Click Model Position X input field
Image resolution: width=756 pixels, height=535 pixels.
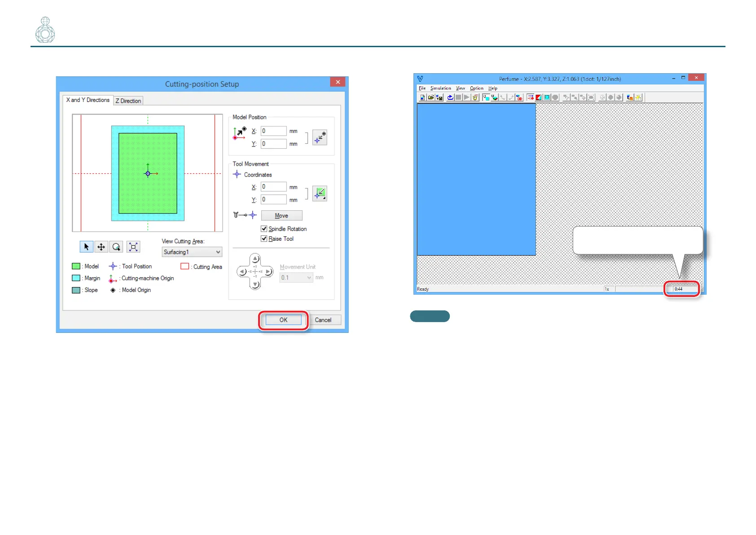273,131
